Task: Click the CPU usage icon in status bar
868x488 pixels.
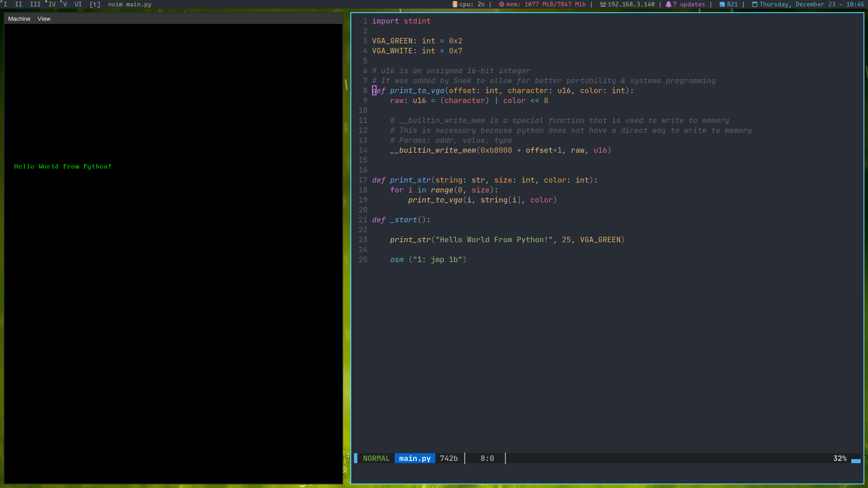Action: point(455,4)
